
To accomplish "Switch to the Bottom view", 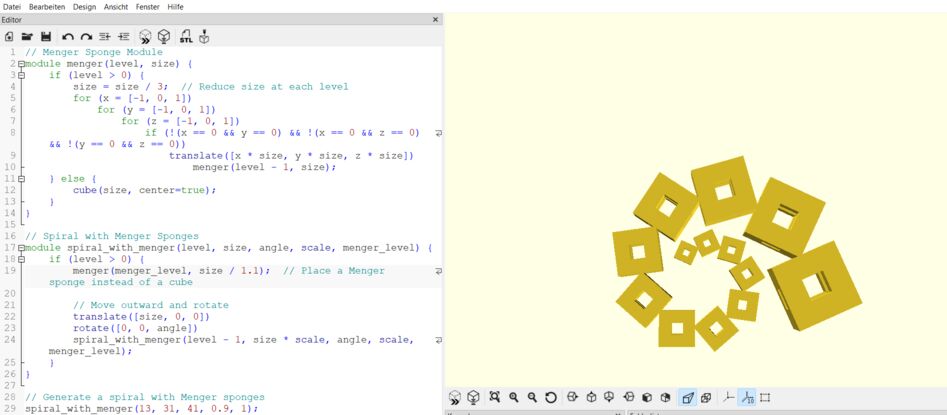I will (x=609, y=397).
